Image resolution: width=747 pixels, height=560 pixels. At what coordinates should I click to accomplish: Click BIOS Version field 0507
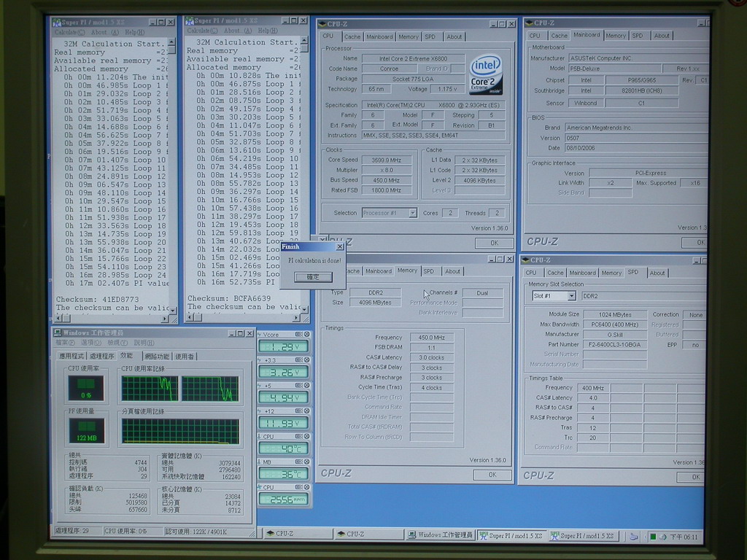tap(635, 138)
